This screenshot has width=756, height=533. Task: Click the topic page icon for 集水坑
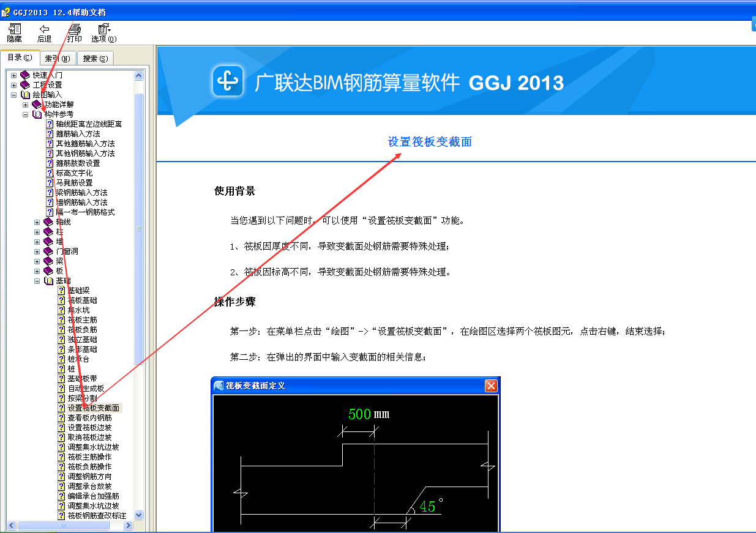point(61,310)
